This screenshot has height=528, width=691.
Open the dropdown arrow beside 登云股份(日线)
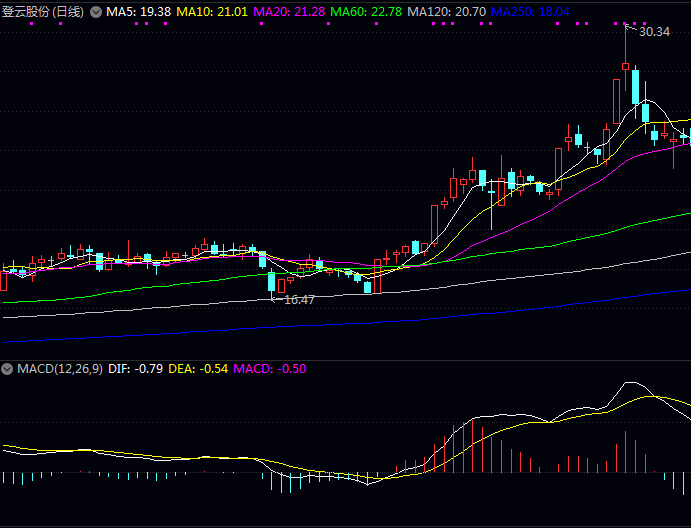96,12
